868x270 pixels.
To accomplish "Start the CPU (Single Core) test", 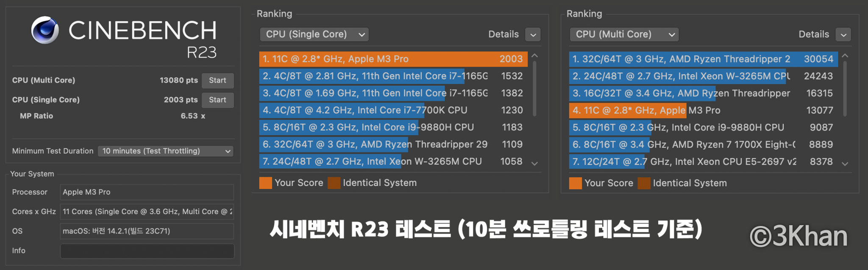I will coord(217,100).
